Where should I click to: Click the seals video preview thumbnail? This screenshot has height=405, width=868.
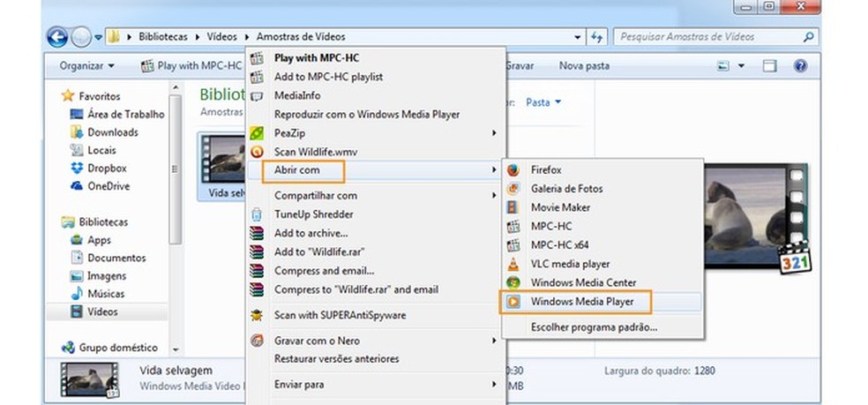click(755, 216)
